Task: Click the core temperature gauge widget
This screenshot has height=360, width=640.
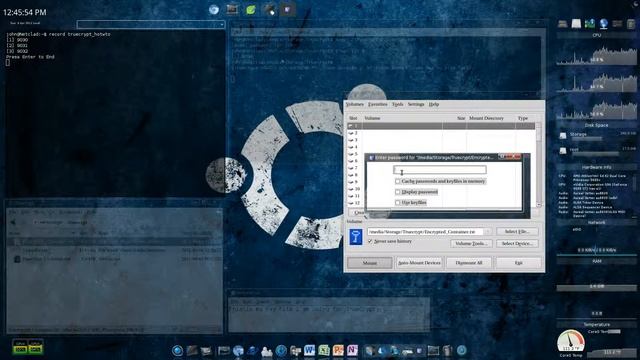Action: coord(571,341)
